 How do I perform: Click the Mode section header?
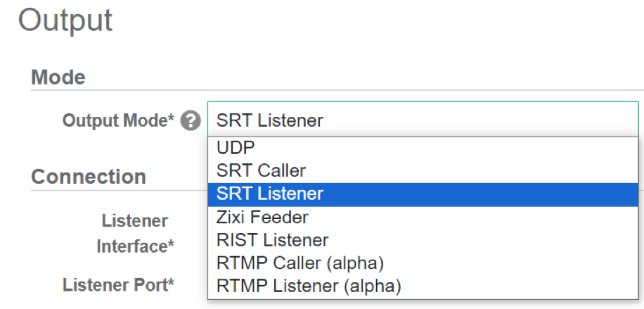click(x=58, y=77)
